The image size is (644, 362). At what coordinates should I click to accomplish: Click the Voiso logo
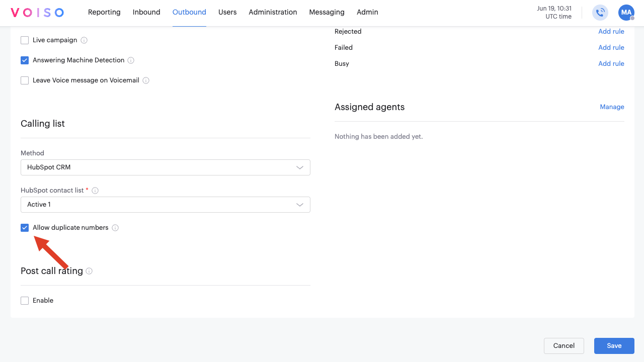(x=37, y=13)
